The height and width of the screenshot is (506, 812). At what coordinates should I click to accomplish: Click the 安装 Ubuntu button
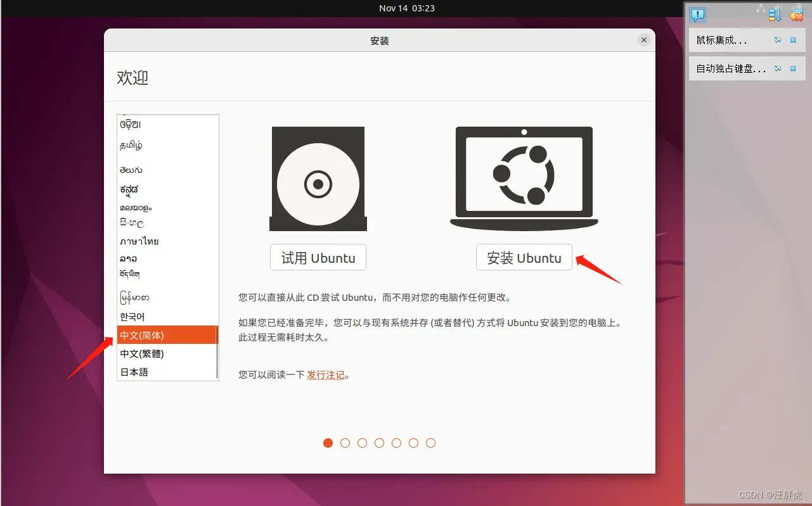(524, 258)
